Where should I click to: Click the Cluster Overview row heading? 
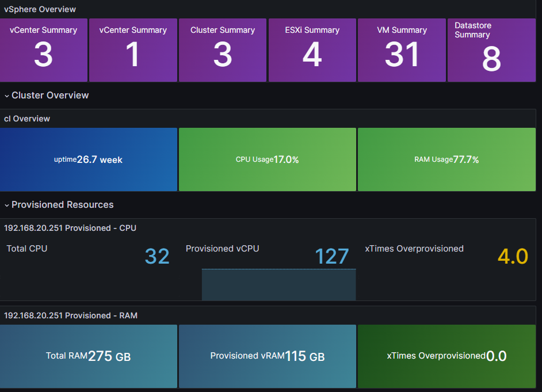pyautogui.click(x=50, y=96)
